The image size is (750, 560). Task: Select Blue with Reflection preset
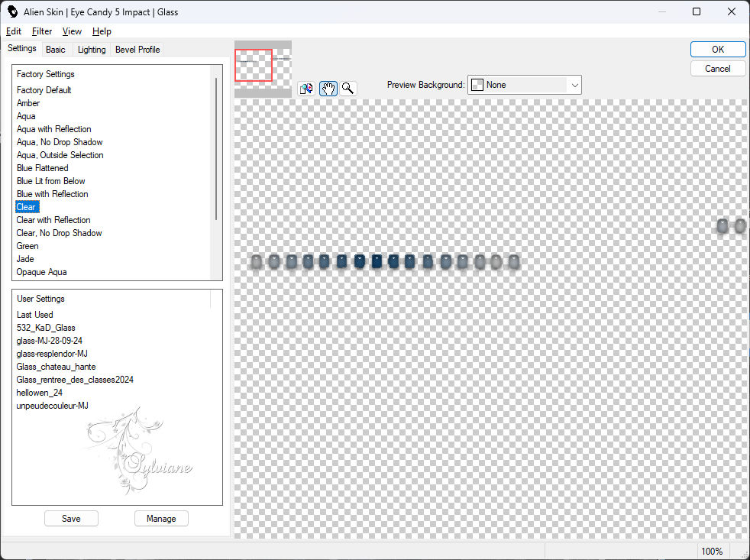point(52,193)
